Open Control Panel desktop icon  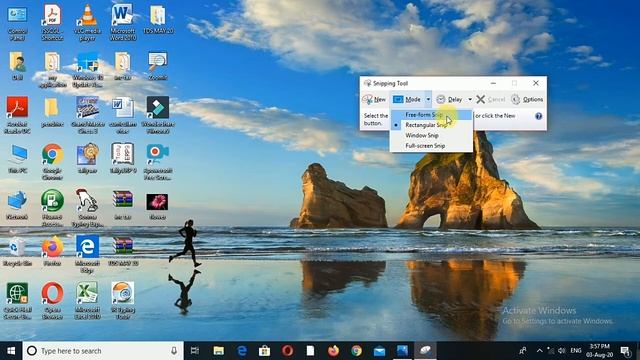coord(17,22)
